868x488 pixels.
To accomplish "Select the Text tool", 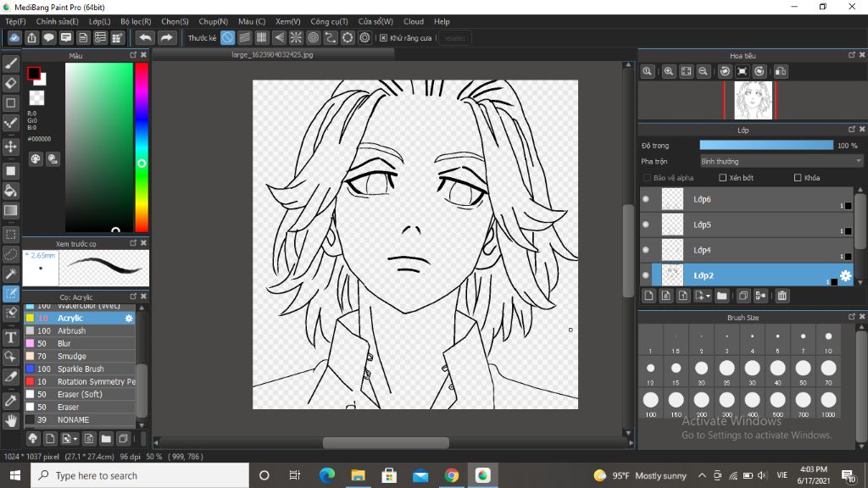I will [x=10, y=337].
